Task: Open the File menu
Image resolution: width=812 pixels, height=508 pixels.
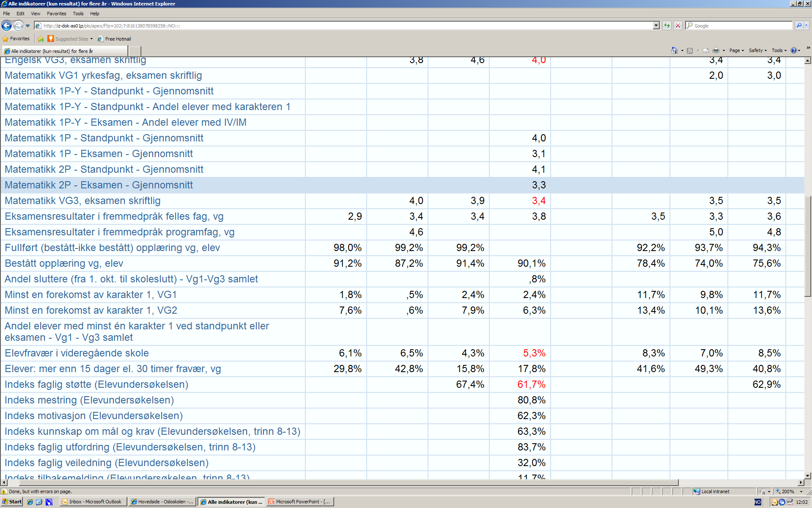Action: tap(6, 14)
